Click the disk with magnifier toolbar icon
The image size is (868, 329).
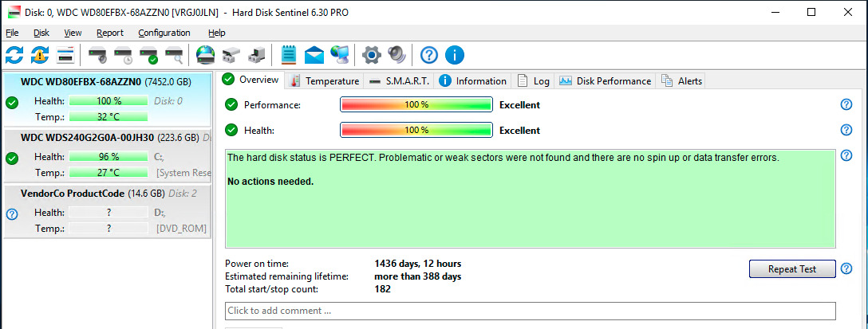coord(174,55)
